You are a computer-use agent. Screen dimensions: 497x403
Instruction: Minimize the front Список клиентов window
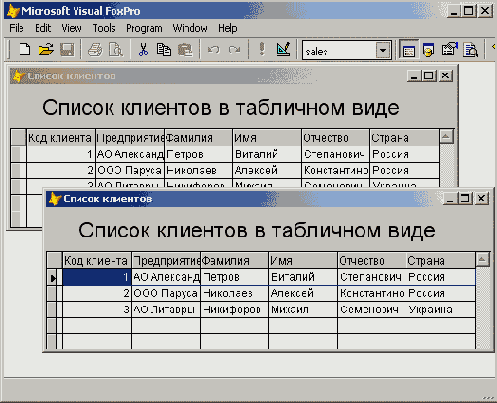(450, 199)
